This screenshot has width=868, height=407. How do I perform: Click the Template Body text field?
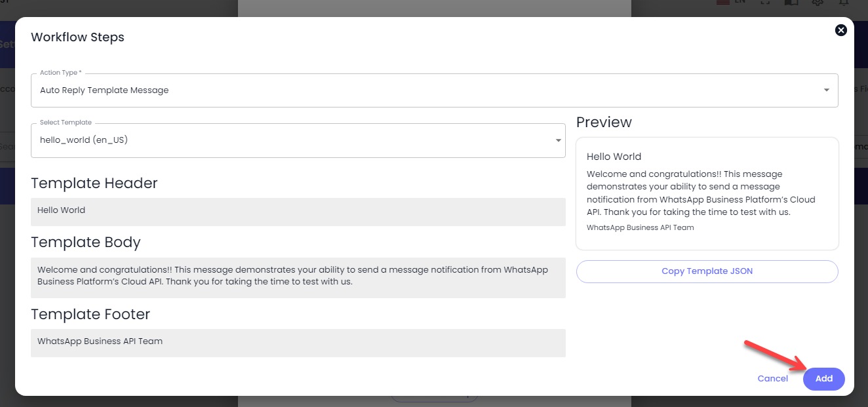point(298,278)
